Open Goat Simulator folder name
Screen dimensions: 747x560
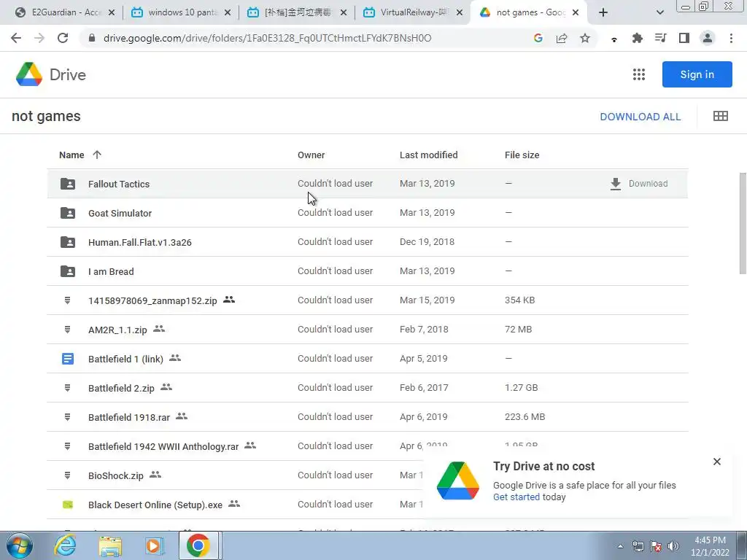tap(120, 214)
